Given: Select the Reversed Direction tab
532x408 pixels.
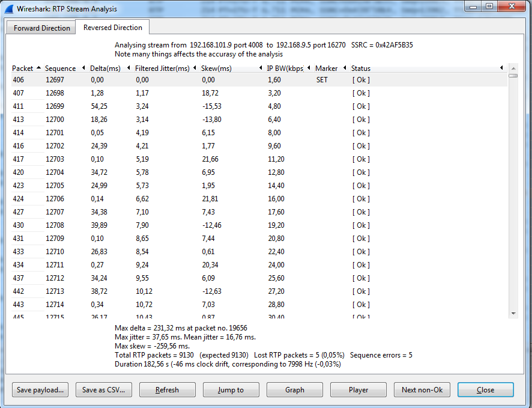Looking at the screenshot, I should (112, 28).
